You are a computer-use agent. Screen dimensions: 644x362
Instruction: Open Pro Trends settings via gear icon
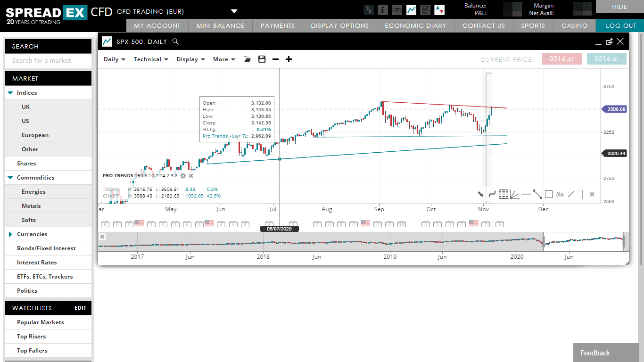(182, 175)
